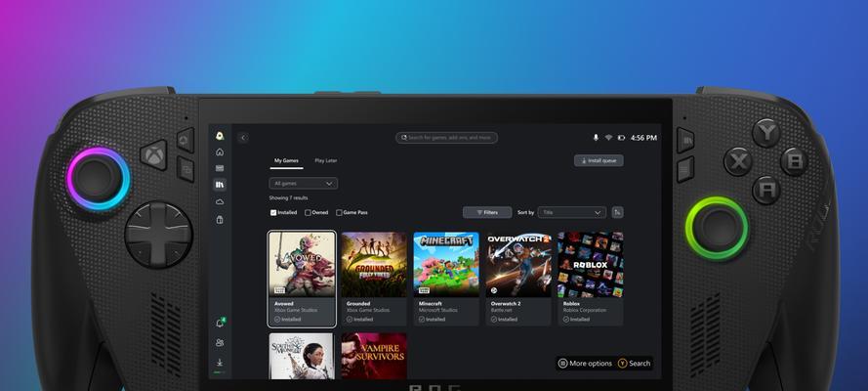
Task: Open the Vampire Survivors cover
Action: (x=374, y=356)
